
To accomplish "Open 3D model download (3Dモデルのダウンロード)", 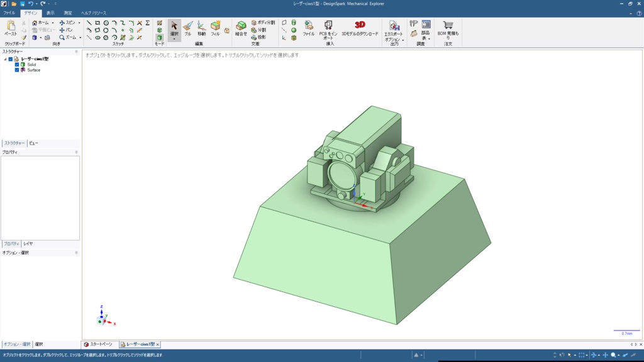I will [x=360, y=28].
